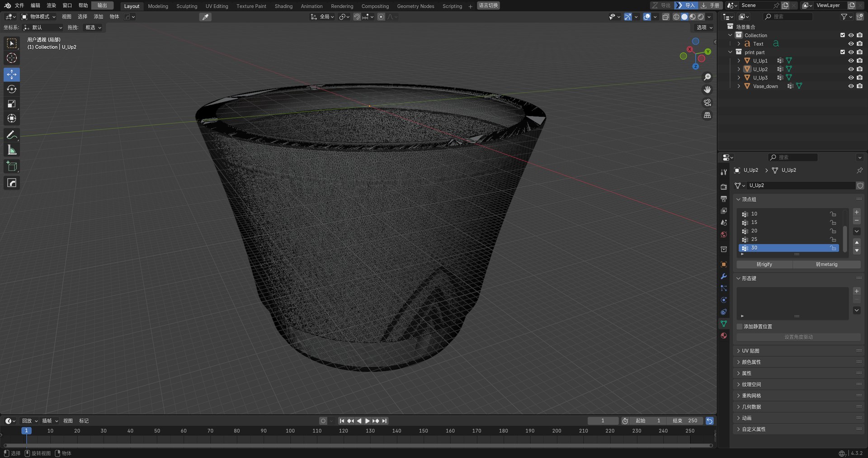Click the zoom magnifier viewport gizmo
Image resolution: width=868 pixels, height=458 pixels.
(708, 77)
